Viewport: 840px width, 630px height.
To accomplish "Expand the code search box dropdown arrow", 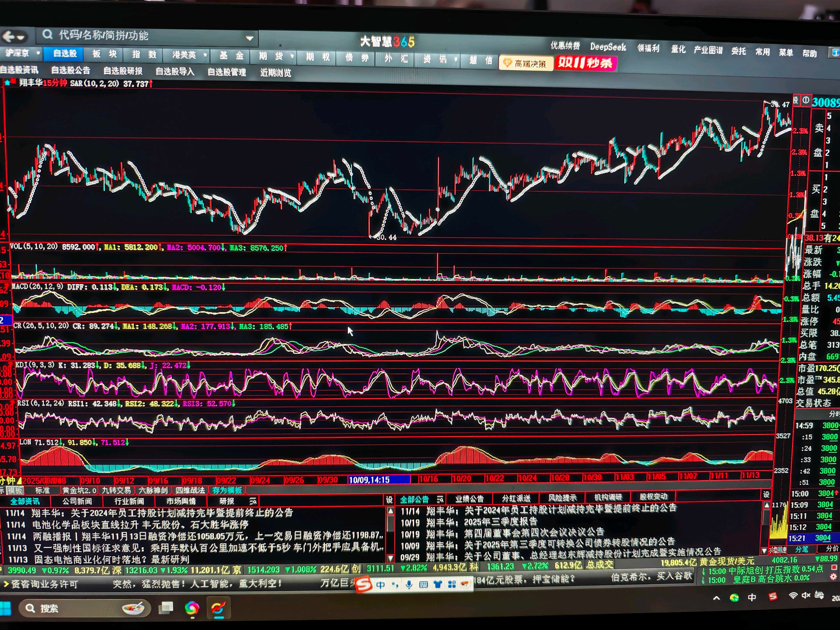I will [250, 38].
